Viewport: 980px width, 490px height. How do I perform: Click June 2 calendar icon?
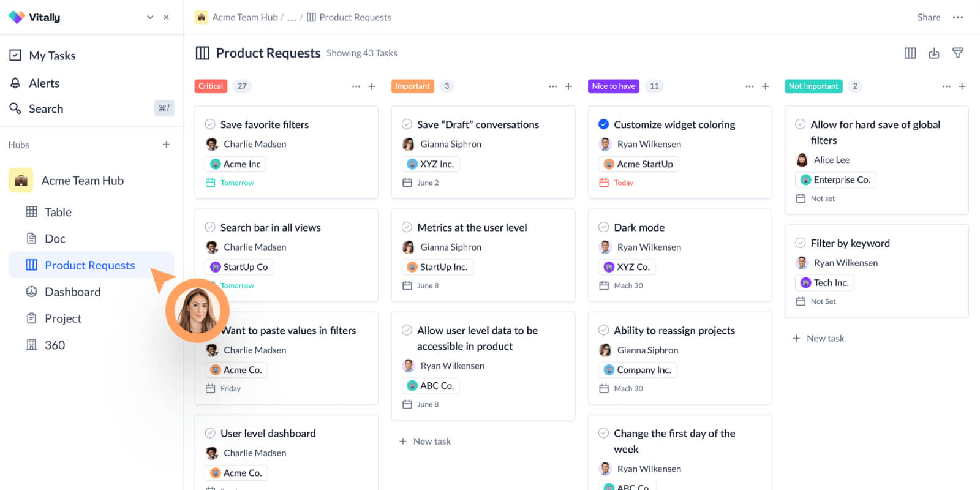tap(407, 183)
